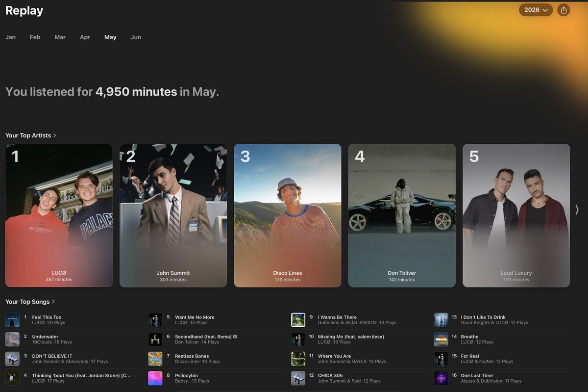The image size is (588, 392).
Task: Open the Your Top Songs link
Action: pyautogui.click(x=30, y=302)
